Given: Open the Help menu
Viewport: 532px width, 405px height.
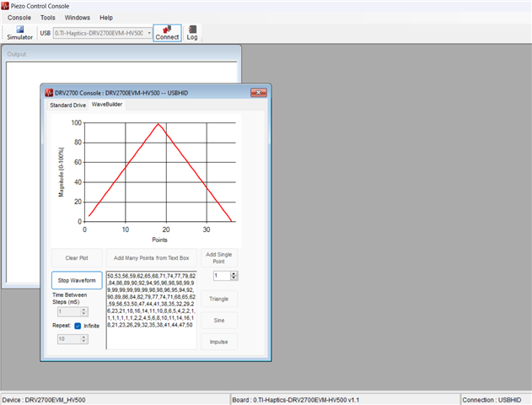Looking at the screenshot, I should pyautogui.click(x=106, y=18).
